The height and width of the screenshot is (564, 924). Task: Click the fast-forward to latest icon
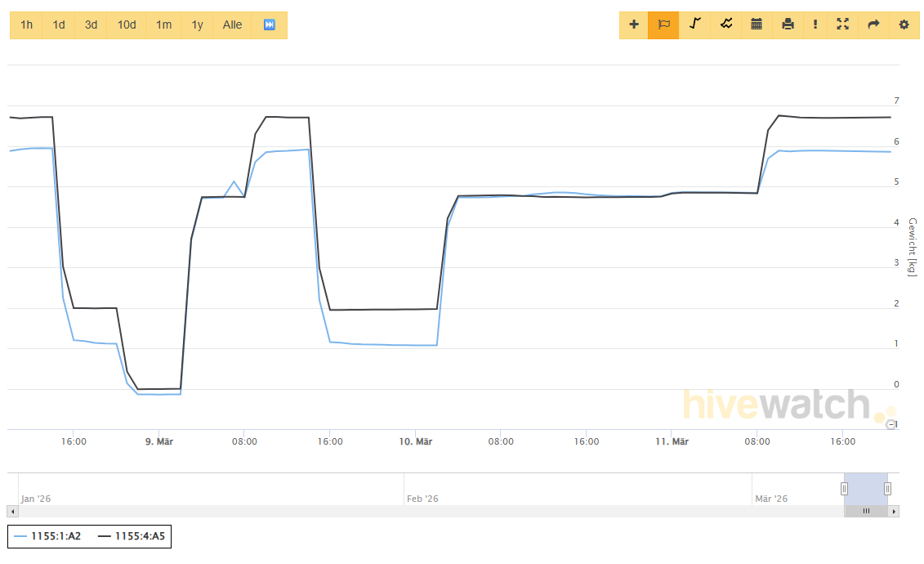[x=270, y=25]
